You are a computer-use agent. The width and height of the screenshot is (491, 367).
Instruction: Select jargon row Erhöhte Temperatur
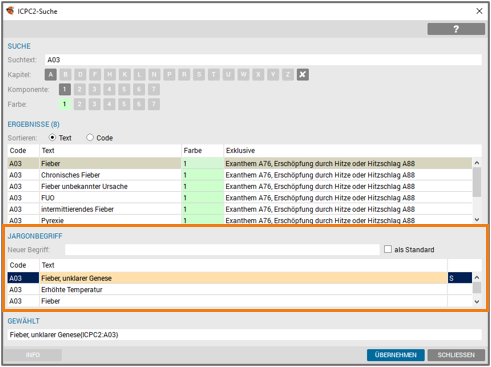click(x=240, y=289)
